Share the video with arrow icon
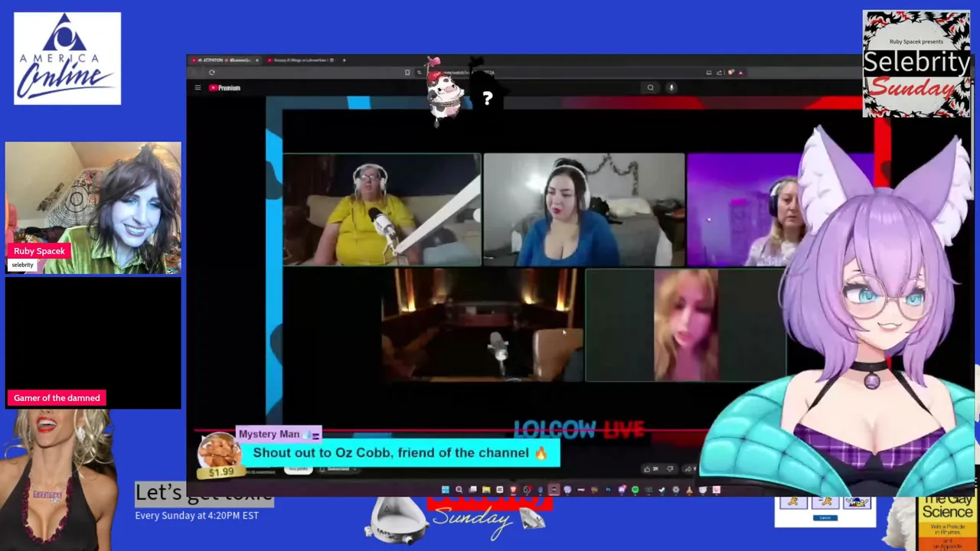This screenshot has width=980, height=551. (x=688, y=468)
